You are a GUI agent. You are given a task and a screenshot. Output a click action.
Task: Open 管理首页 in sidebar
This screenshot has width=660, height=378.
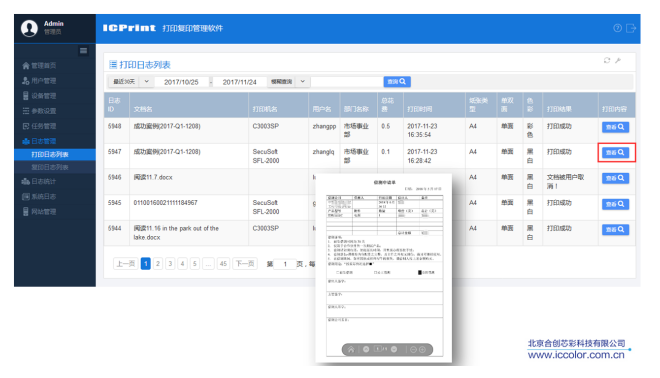coord(39,65)
